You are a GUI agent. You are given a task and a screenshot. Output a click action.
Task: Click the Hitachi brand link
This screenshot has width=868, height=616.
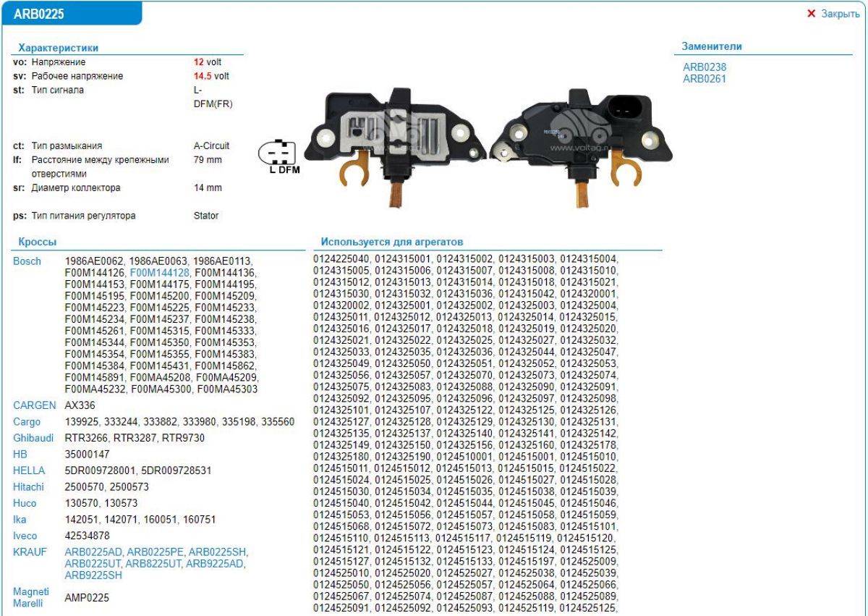[28, 487]
